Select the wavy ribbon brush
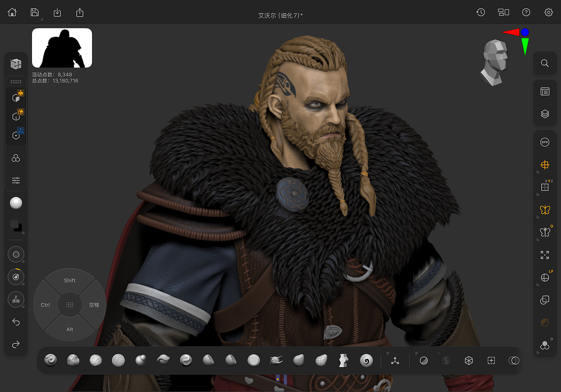The height and width of the screenshot is (392, 561). [x=163, y=360]
